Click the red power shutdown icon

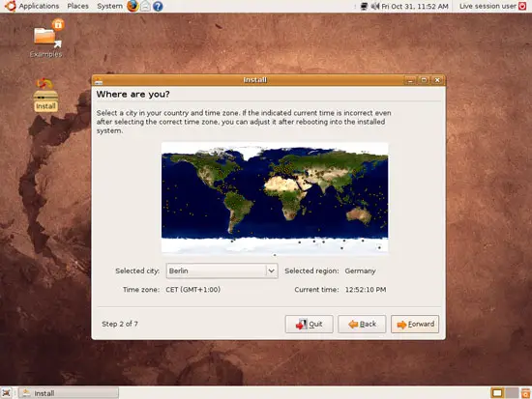click(x=522, y=6)
